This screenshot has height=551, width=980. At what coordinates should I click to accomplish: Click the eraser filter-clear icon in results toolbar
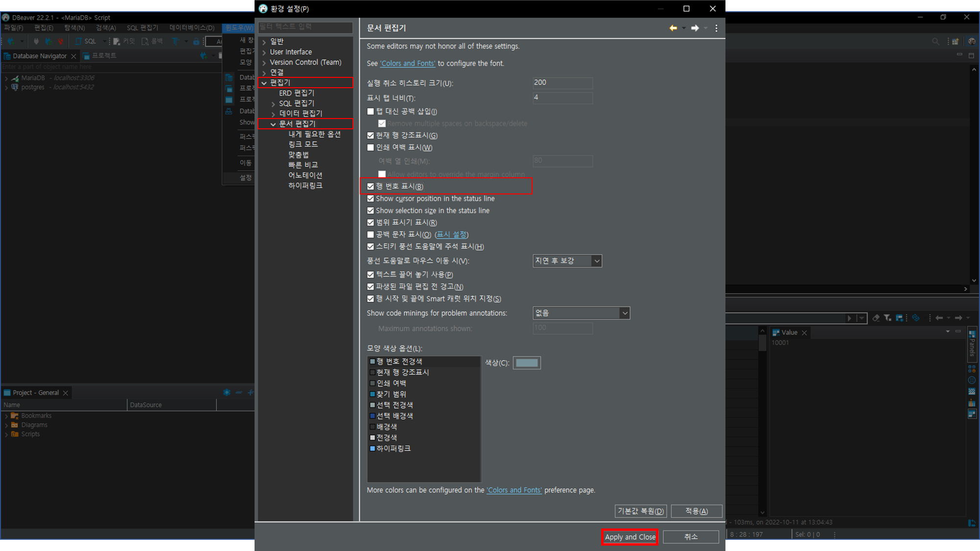point(876,318)
